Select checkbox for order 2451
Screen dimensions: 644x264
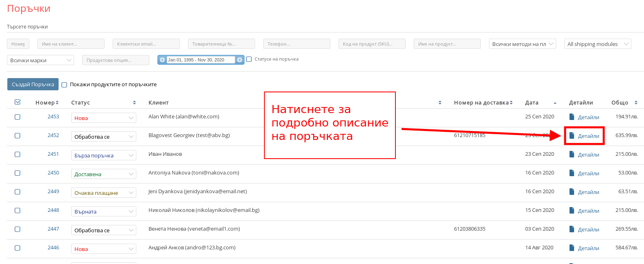coord(17,154)
